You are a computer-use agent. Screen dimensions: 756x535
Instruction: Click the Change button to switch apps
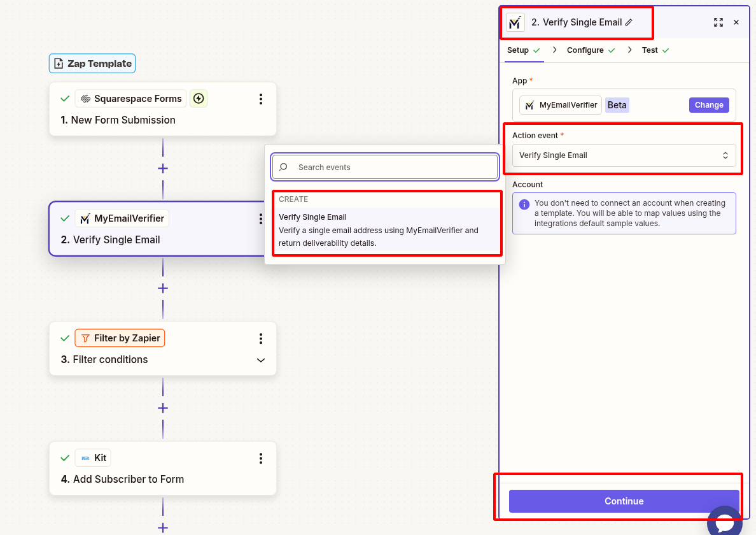click(709, 104)
